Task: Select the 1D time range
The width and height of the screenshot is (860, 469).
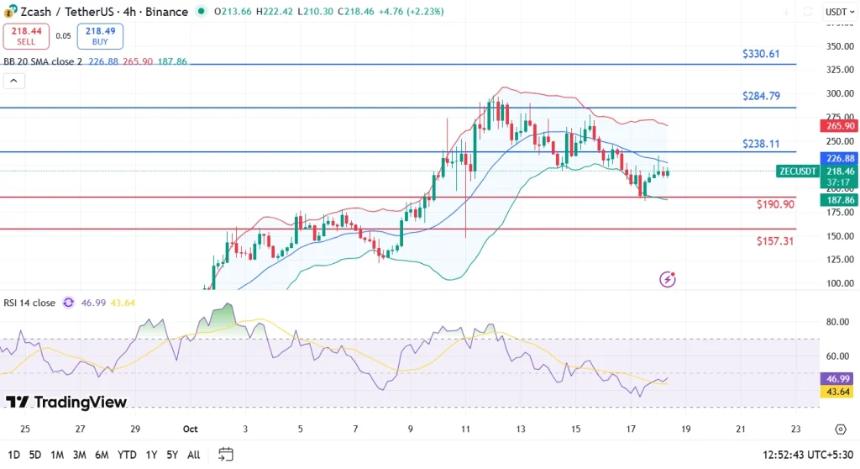Action: pyautogui.click(x=14, y=454)
